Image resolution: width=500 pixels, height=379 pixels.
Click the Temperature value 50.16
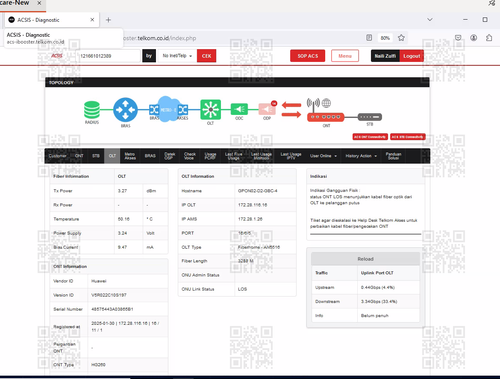click(124, 219)
